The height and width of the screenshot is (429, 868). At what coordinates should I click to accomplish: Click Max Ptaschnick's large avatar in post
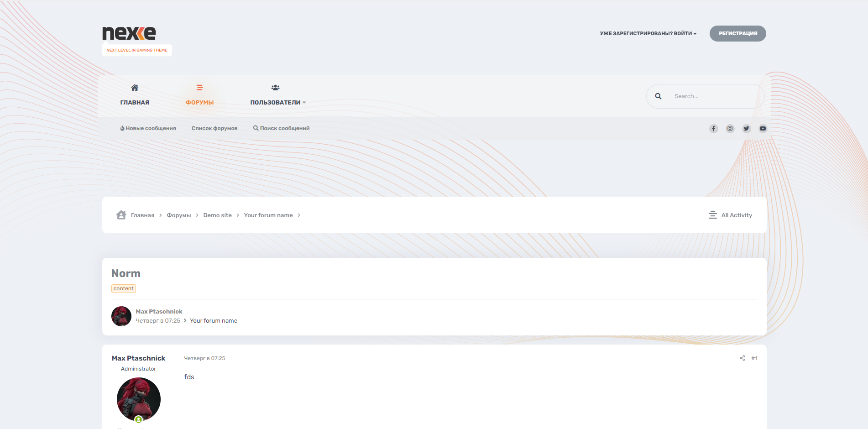(139, 399)
